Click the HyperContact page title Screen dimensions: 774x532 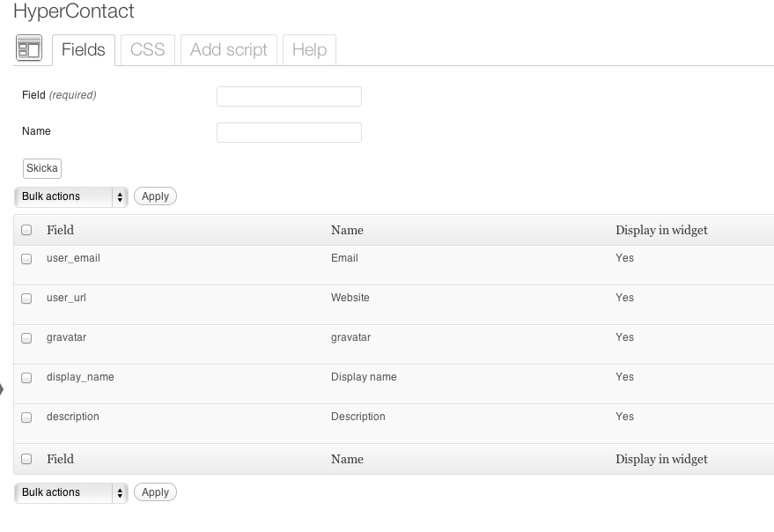click(74, 11)
